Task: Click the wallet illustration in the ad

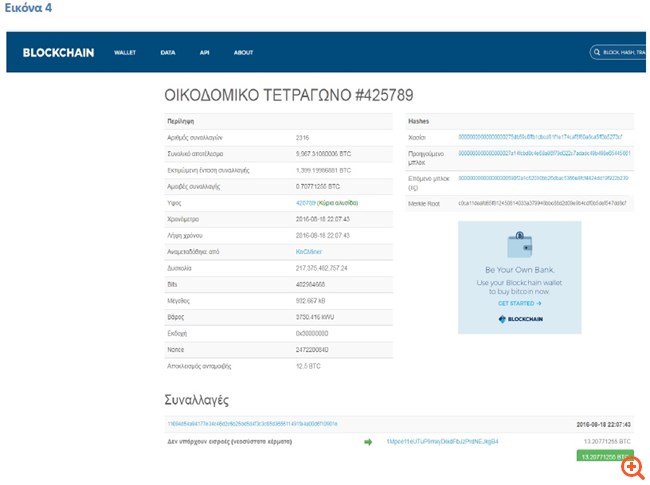Action: click(x=519, y=245)
